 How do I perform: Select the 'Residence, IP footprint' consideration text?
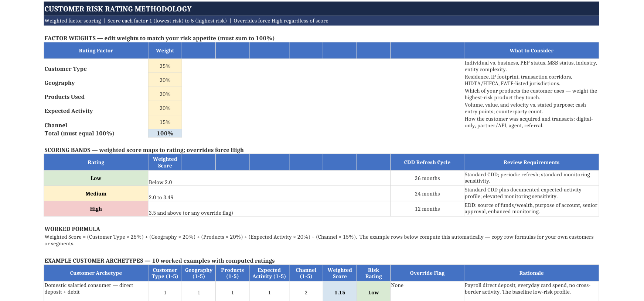pos(518,80)
